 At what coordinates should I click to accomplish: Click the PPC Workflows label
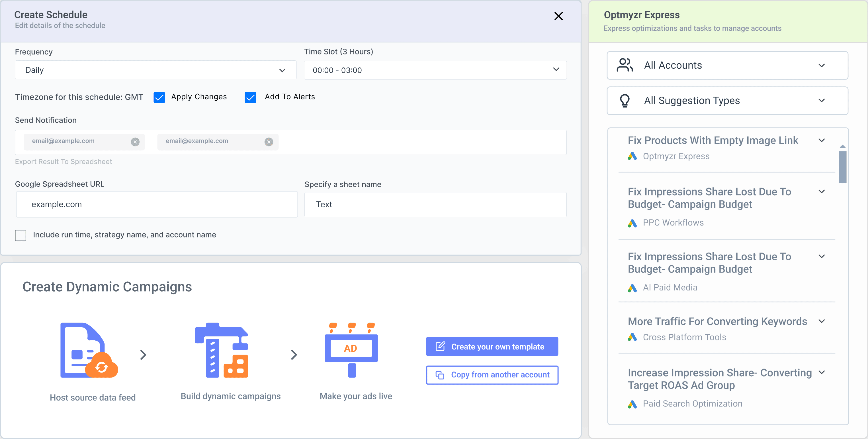pyautogui.click(x=673, y=223)
